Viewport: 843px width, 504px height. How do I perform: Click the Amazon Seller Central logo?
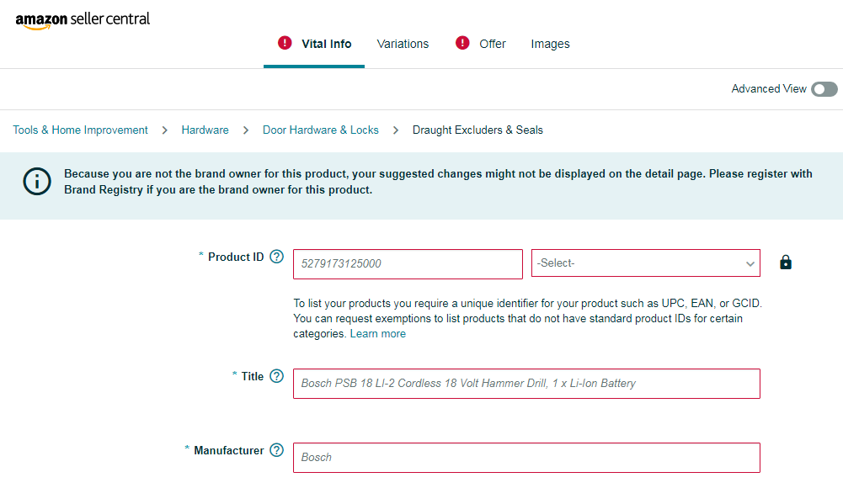click(x=83, y=20)
